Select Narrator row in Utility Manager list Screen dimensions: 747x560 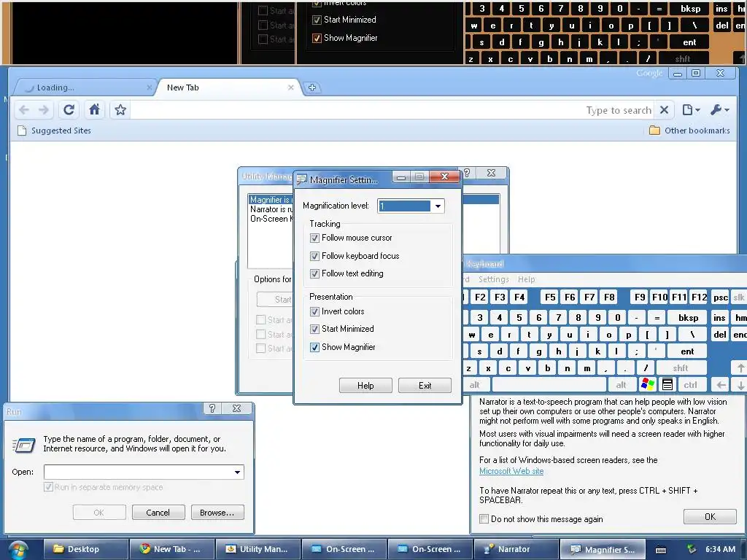[271, 209]
